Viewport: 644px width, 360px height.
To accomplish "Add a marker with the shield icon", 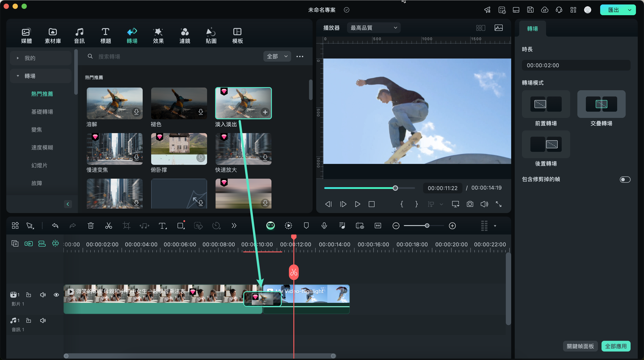I will pyautogui.click(x=306, y=226).
